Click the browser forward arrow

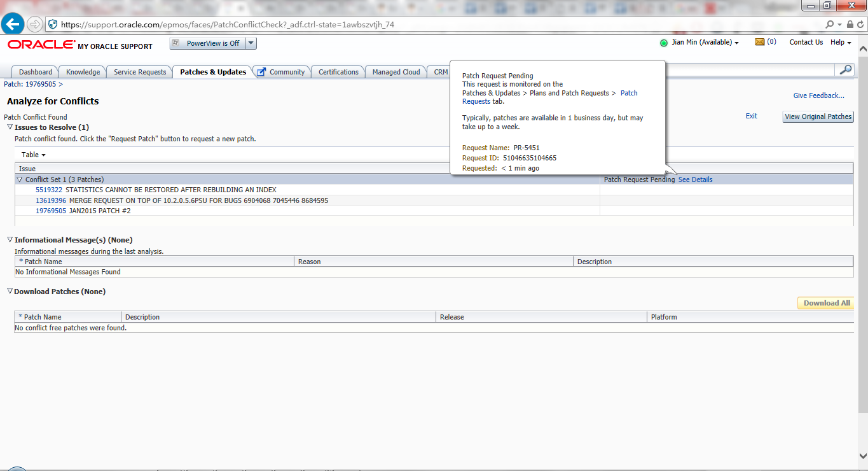click(x=34, y=24)
